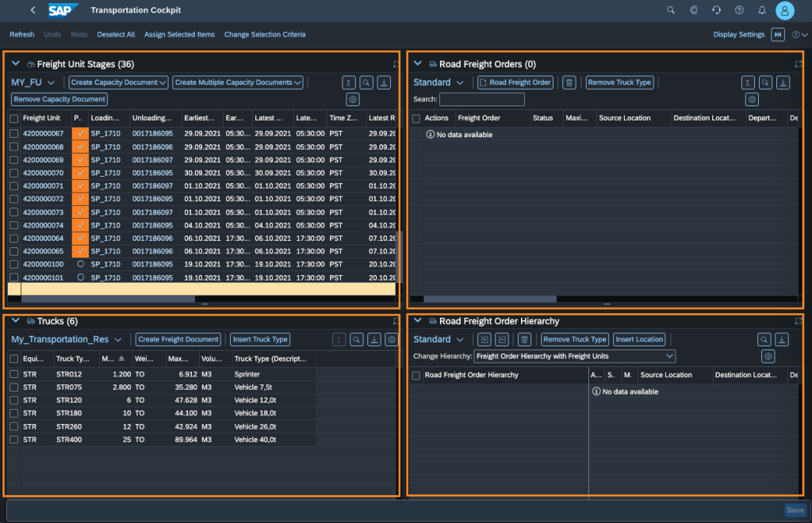Click the magnifier icon in Road Freight Orders toolbar
Viewport: 812px width, 523px height.
(765, 82)
